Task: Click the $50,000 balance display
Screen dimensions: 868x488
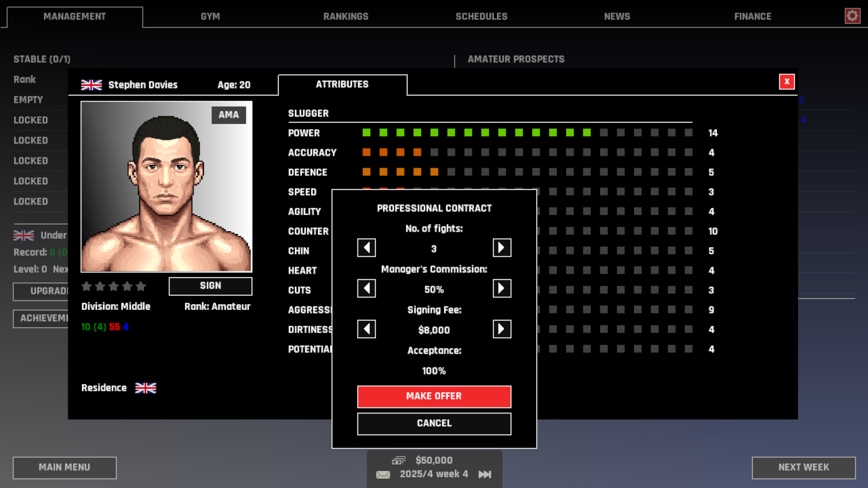Action: point(434,460)
